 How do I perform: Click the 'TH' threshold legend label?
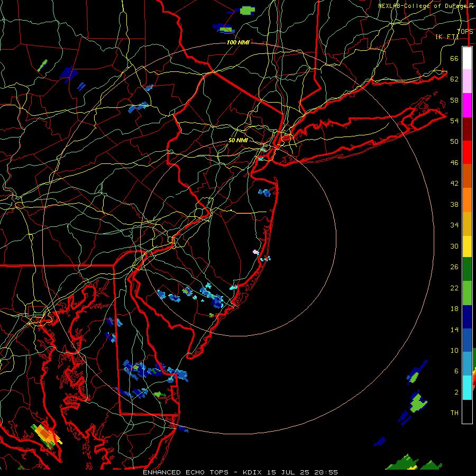(x=454, y=413)
